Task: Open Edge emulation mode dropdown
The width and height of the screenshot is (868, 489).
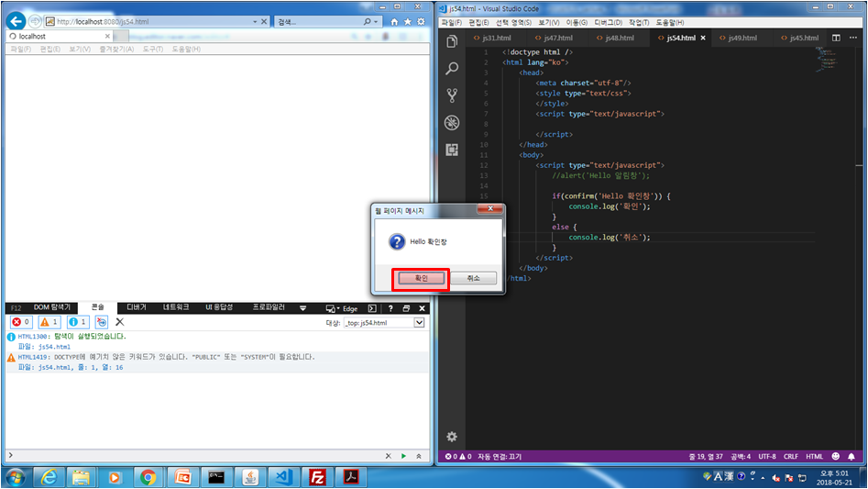Action: point(342,308)
